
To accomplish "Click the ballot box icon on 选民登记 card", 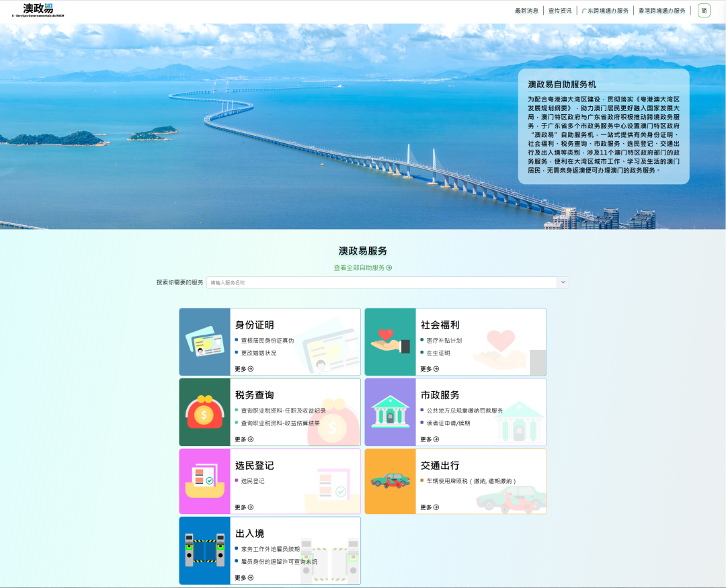I will [204, 481].
